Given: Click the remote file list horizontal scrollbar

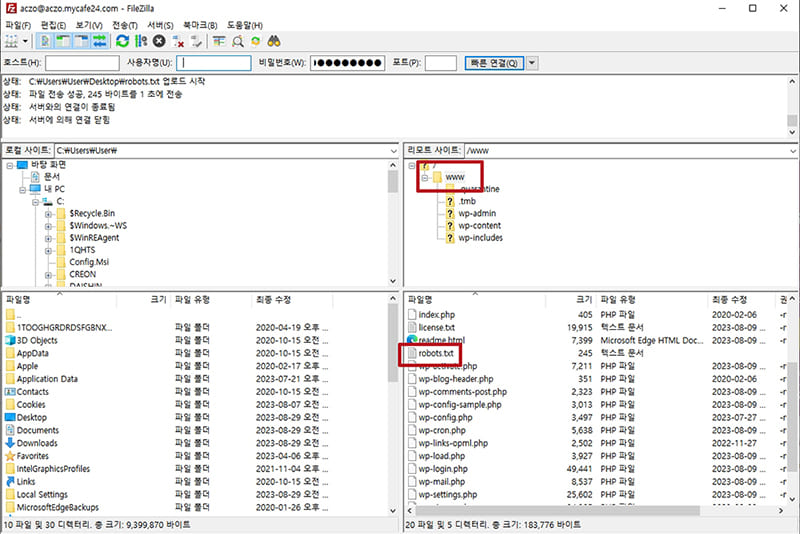Looking at the screenshot, I should [x=557, y=511].
